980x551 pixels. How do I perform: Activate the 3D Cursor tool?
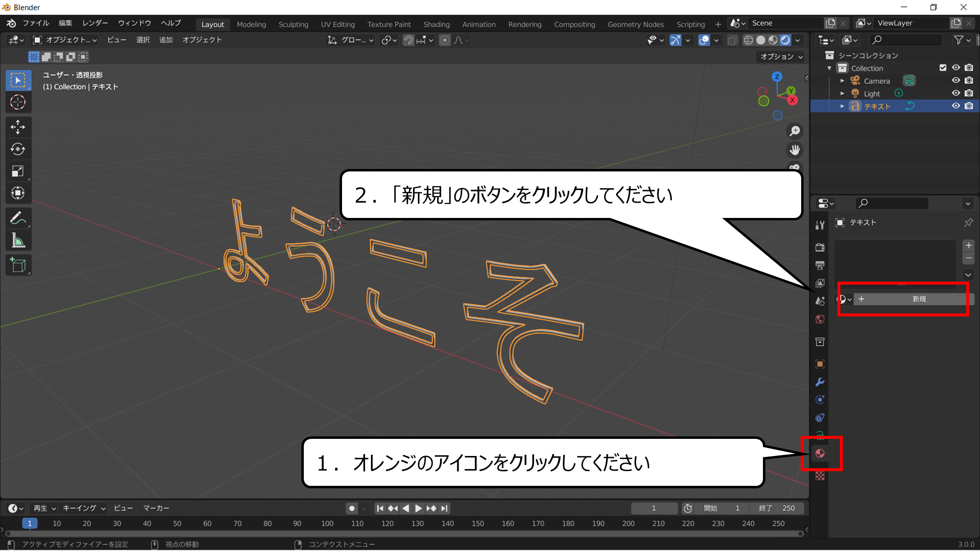click(18, 102)
